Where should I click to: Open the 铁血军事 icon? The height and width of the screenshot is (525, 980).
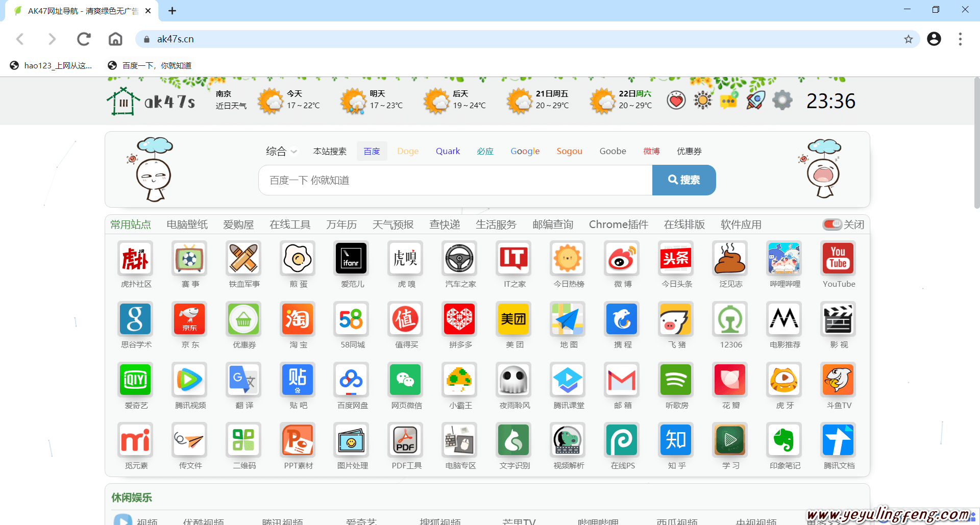[x=243, y=258]
